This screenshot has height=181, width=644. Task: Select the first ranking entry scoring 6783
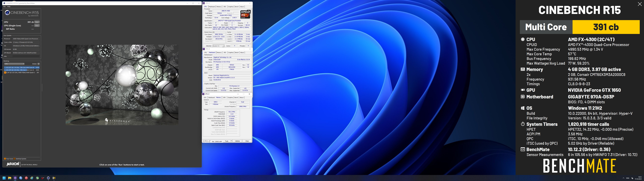(22, 67)
